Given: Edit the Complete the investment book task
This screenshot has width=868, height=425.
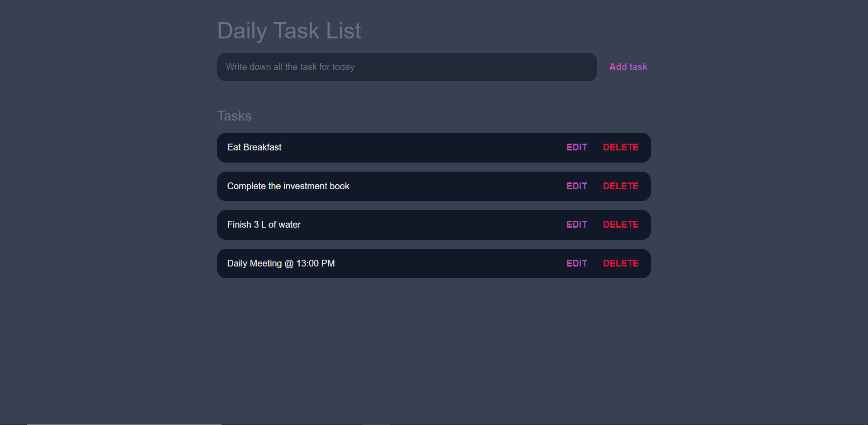Looking at the screenshot, I should coord(576,186).
